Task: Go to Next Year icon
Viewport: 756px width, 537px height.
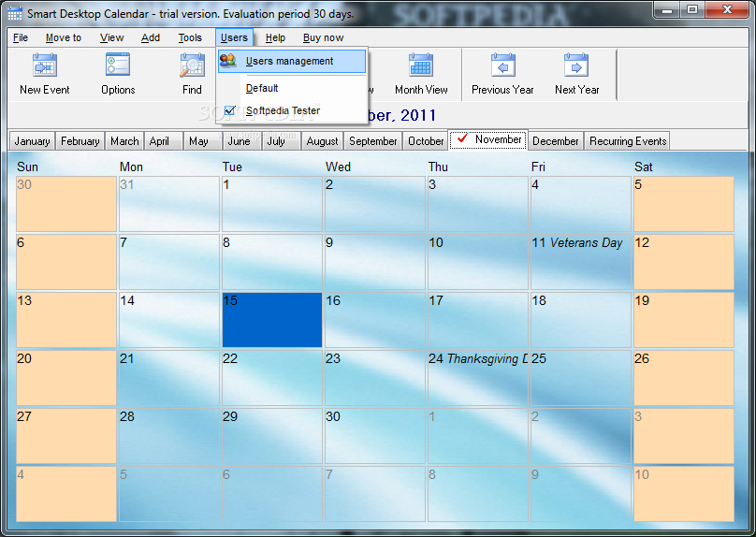Action: pos(576,65)
